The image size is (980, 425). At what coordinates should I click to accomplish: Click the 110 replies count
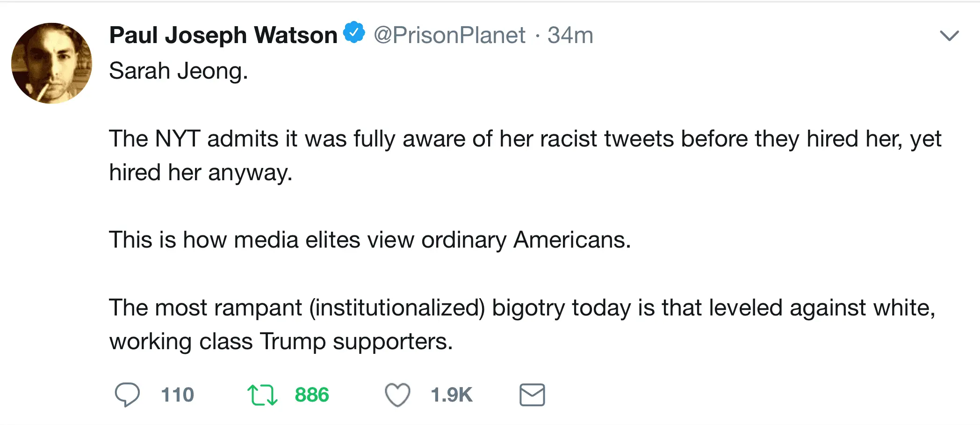click(x=177, y=395)
